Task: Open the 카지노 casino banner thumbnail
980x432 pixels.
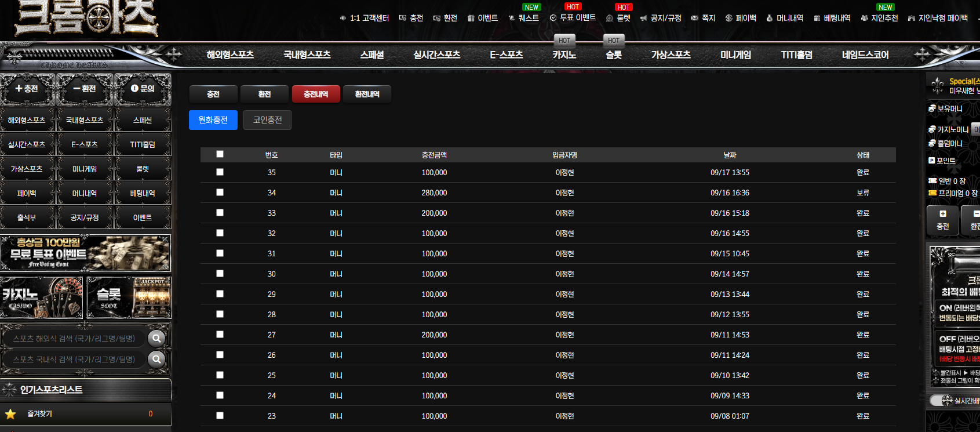Action: tap(42, 297)
